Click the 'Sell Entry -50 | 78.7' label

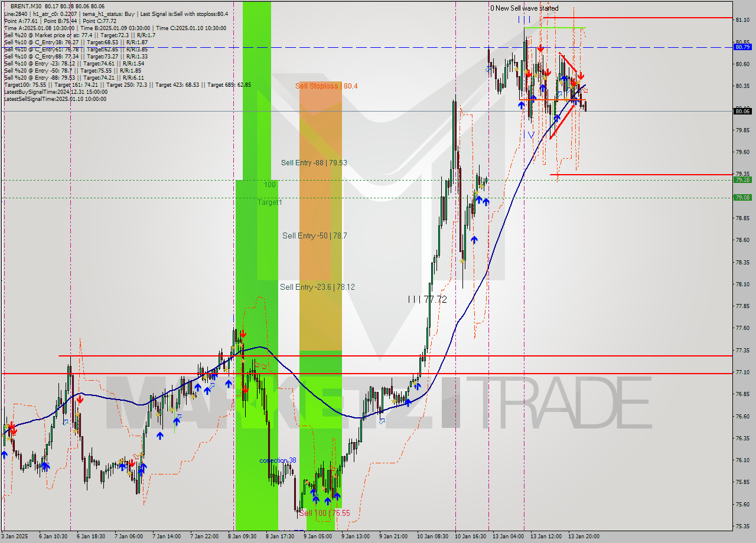(x=314, y=236)
